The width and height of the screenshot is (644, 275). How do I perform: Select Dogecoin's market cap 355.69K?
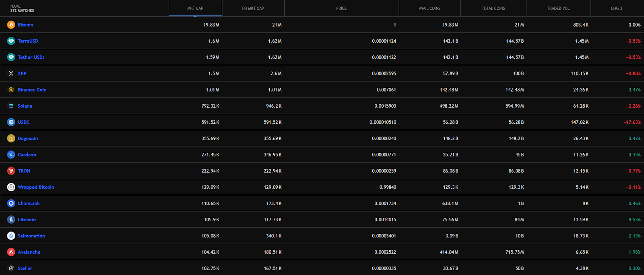click(211, 139)
